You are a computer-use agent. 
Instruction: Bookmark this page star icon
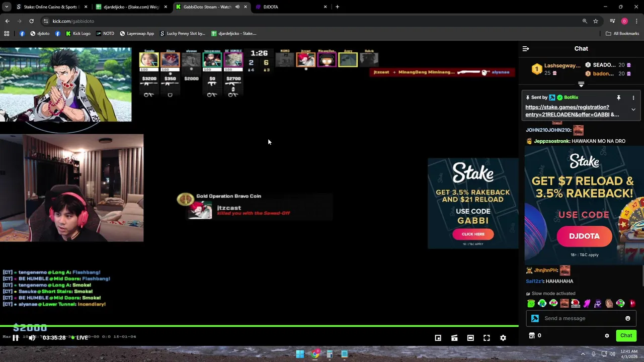(596, 21)
